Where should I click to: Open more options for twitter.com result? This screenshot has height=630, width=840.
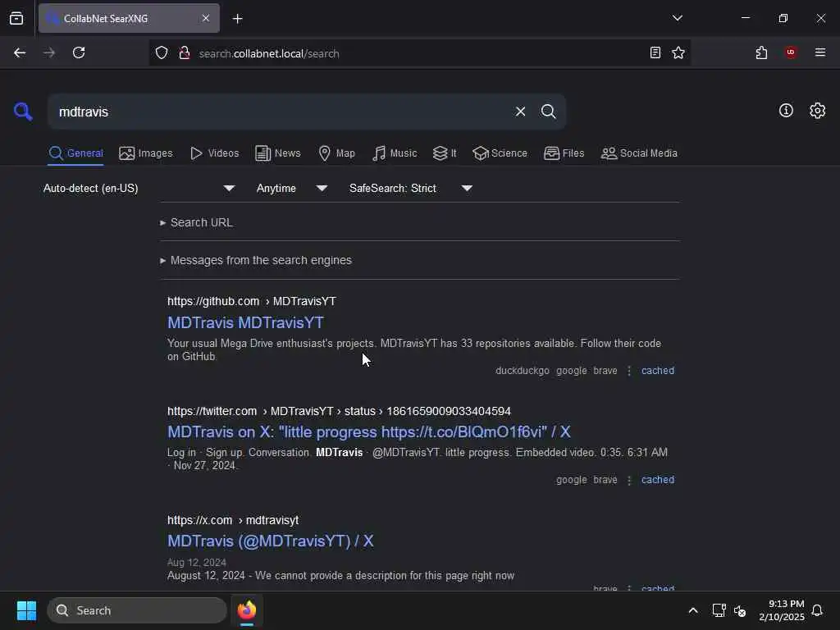pos(629,480)
